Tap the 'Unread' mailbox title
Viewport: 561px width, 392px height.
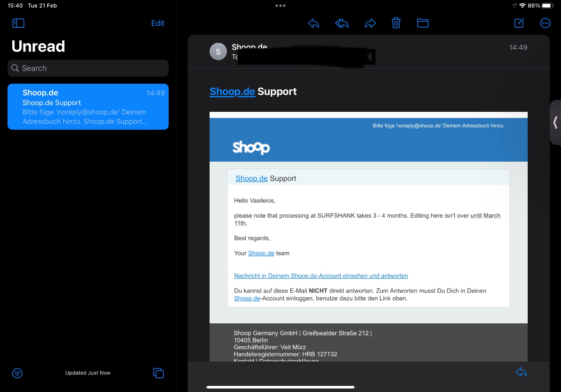pos(38,46)
